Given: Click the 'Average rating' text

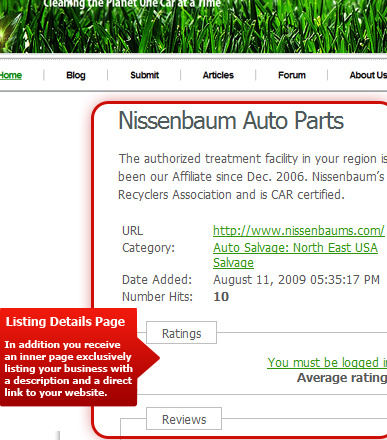Looking at the screenshot, I should pyautogui.click(x=342, y=378).
